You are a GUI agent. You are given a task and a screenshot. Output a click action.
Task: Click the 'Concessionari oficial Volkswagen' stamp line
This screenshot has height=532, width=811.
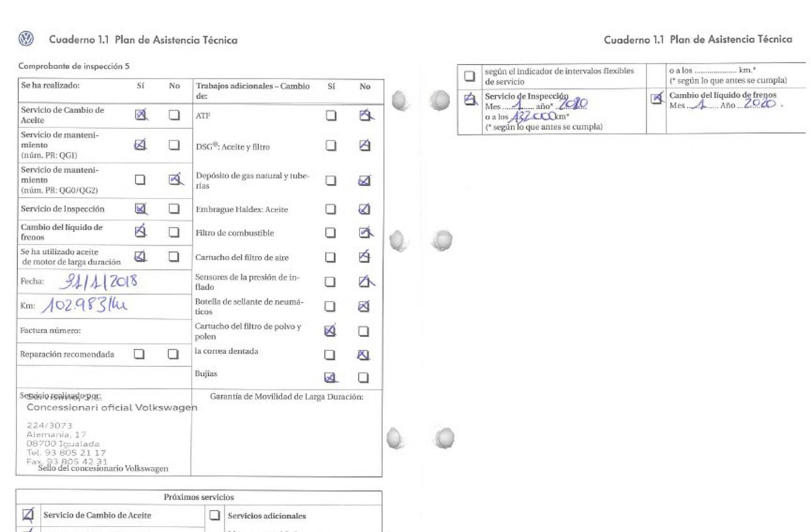tap(112, 407)
